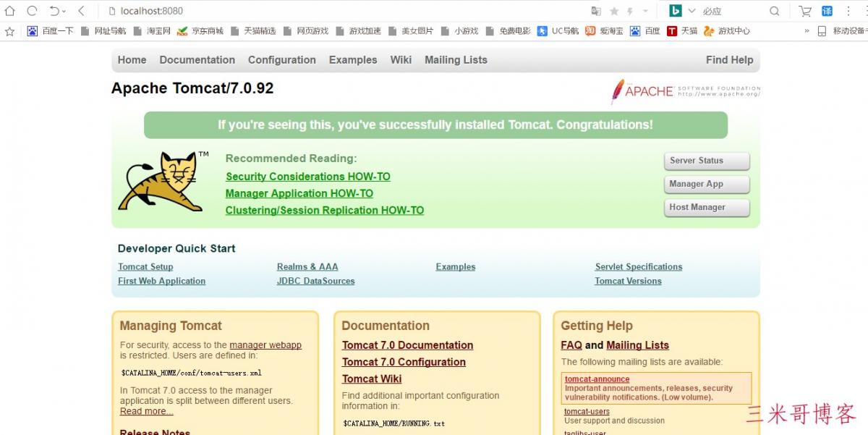Click the Manager App button
Viewport: 868px width, 435px height.
coord(707,184)
